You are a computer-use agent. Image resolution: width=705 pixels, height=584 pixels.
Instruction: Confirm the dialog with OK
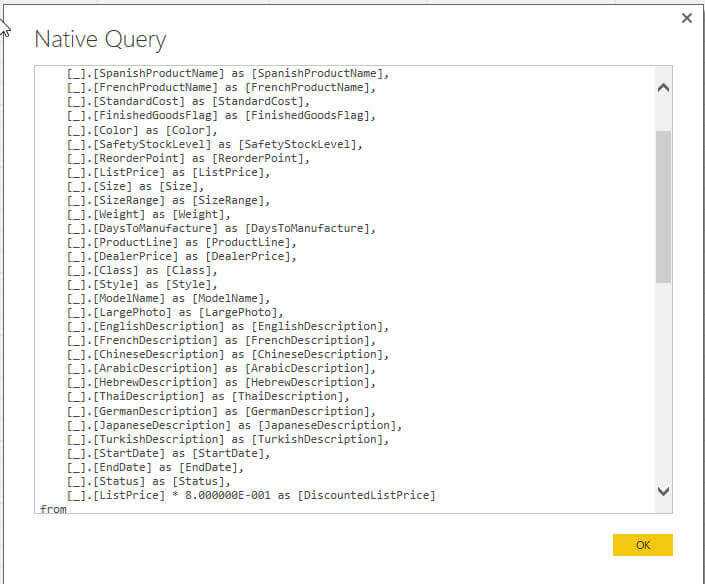tap(643, 545)
